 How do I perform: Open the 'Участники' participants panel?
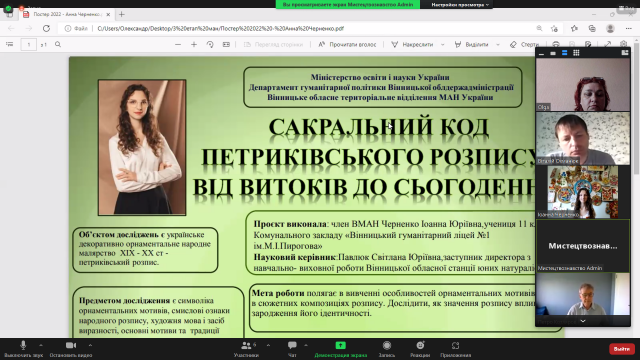tap(247, 349)
